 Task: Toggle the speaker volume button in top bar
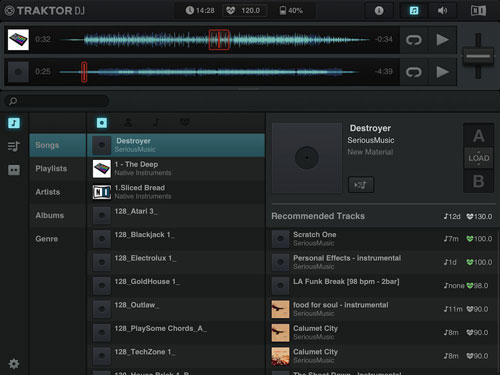click(x=442, y=11)
